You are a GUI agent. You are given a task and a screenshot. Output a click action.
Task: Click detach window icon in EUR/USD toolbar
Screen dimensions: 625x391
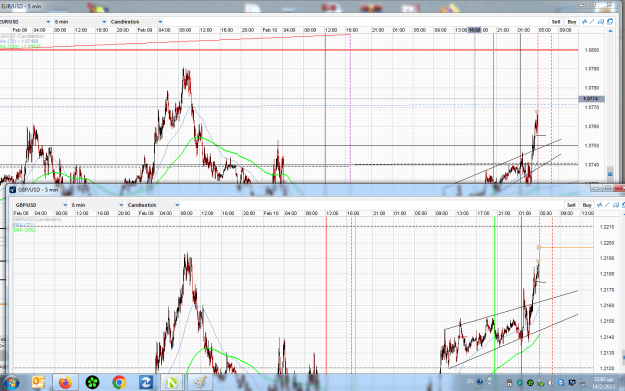[610, 22]
